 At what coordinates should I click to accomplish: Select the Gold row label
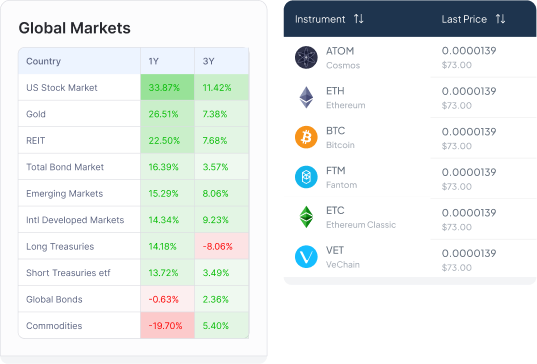click(x=36, y=114)
